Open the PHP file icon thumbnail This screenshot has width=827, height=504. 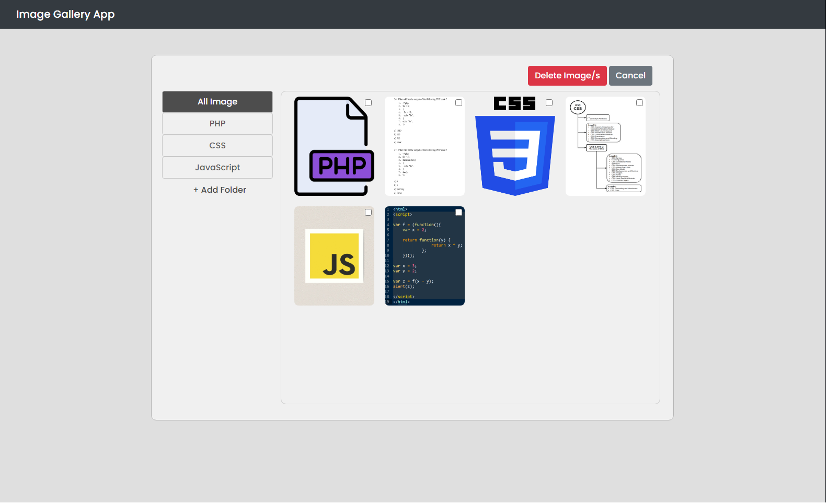tap(335, 146)
